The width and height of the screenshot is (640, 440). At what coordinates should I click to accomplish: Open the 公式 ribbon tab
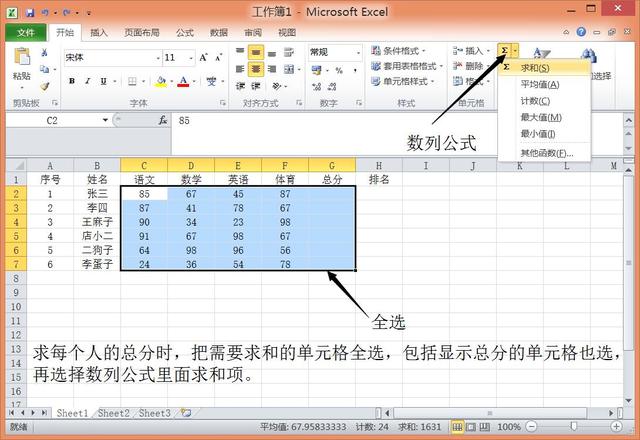pos(185,32)
